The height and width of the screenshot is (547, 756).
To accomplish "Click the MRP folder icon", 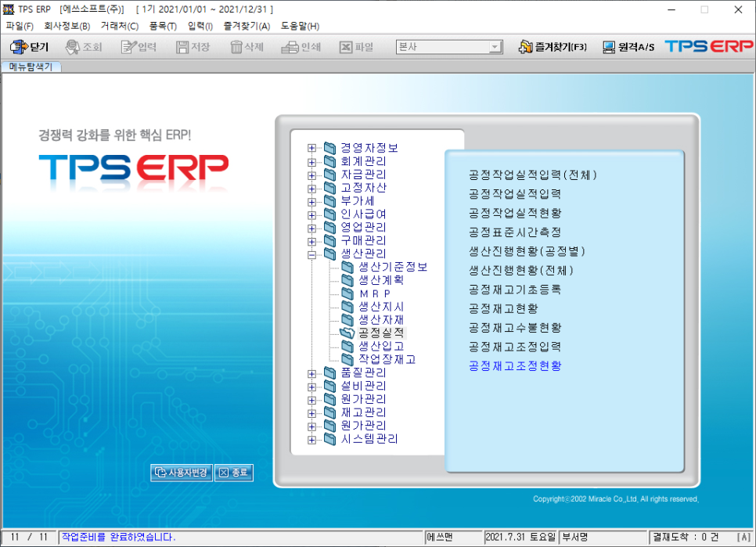I will (x=347, y=293).
